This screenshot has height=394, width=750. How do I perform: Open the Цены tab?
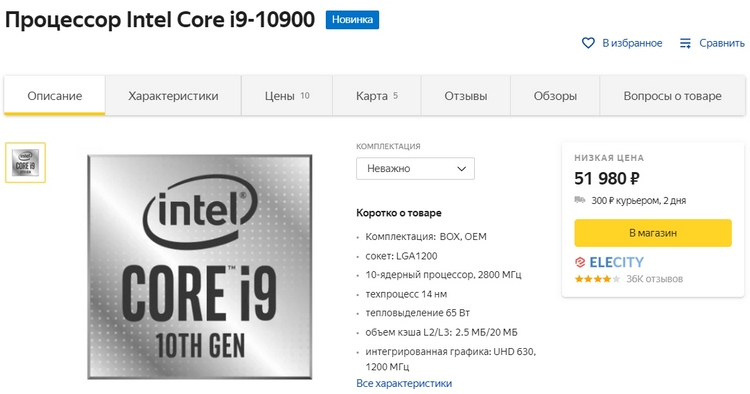point(287,96)
